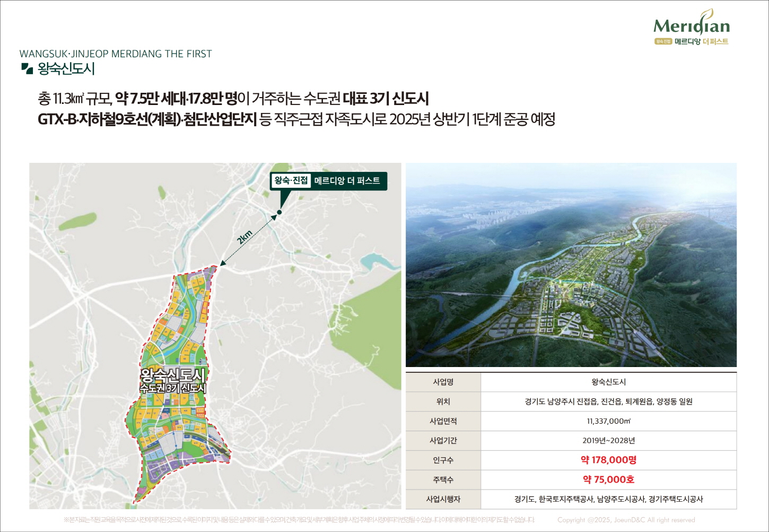Click the gray disclaimer text at the bottom

(299, 520)
